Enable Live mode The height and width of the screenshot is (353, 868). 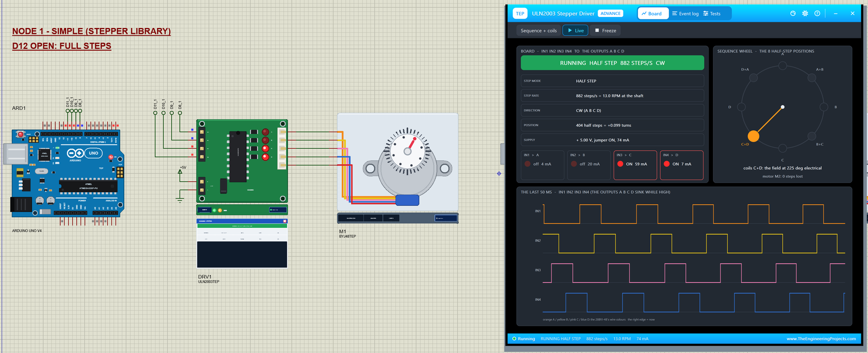point(575,30)
